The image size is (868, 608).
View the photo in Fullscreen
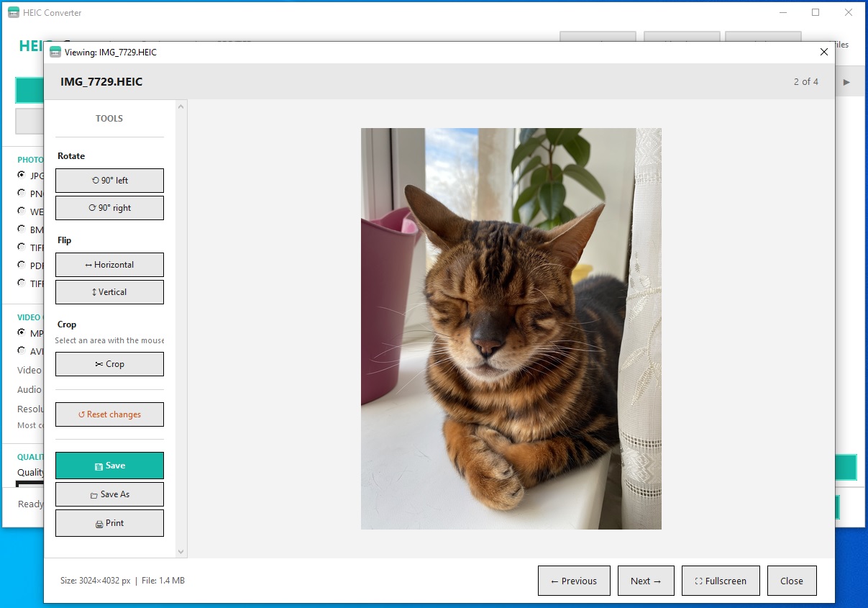point(721,581)
